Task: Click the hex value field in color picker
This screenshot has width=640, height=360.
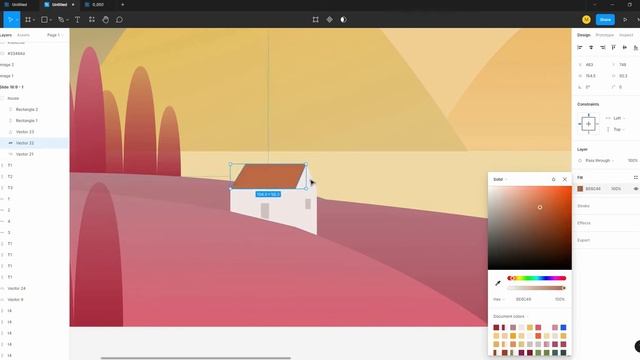Action: pos(524,299)
